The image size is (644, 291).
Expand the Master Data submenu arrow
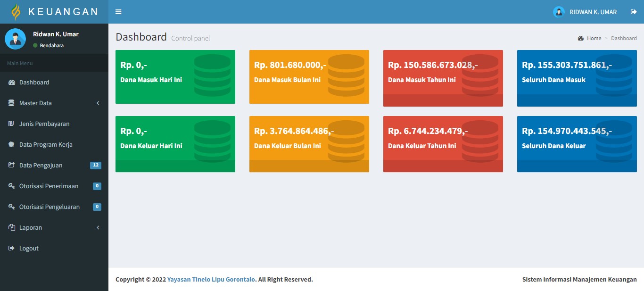(98, 103)
